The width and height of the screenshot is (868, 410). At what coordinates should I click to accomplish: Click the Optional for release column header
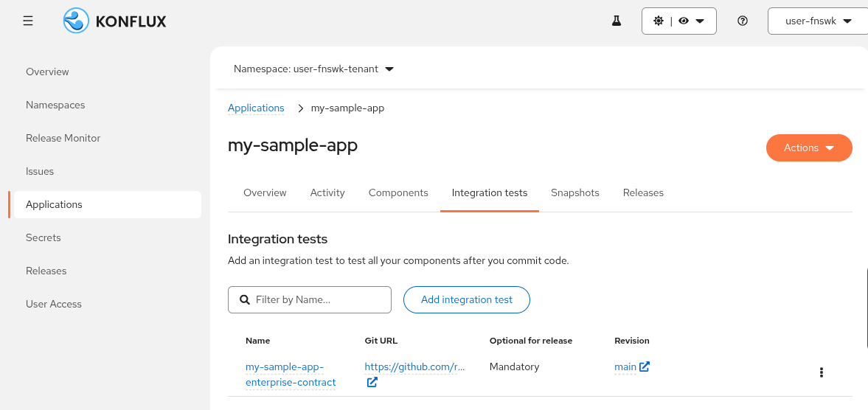531,341
